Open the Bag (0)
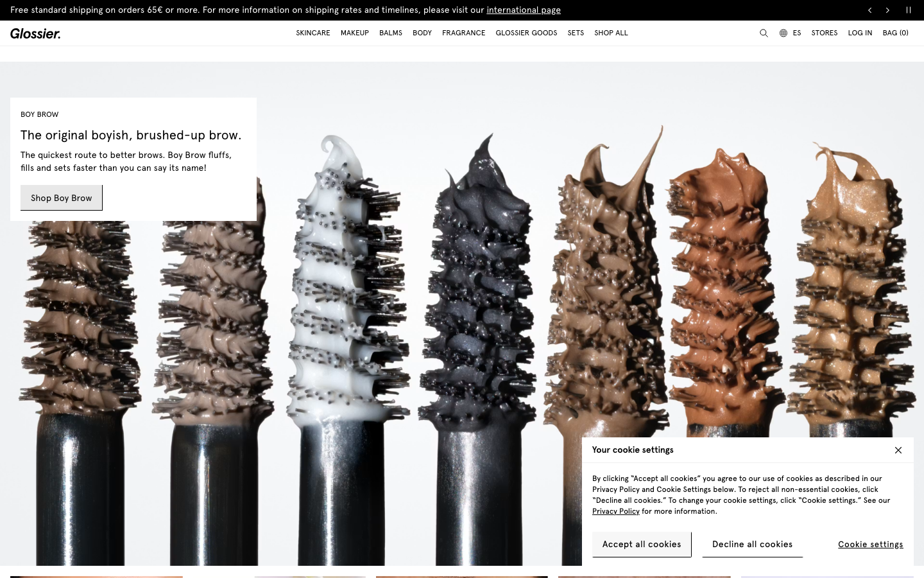The width and height of the screenshot is (924, 578). coord(896,33)
